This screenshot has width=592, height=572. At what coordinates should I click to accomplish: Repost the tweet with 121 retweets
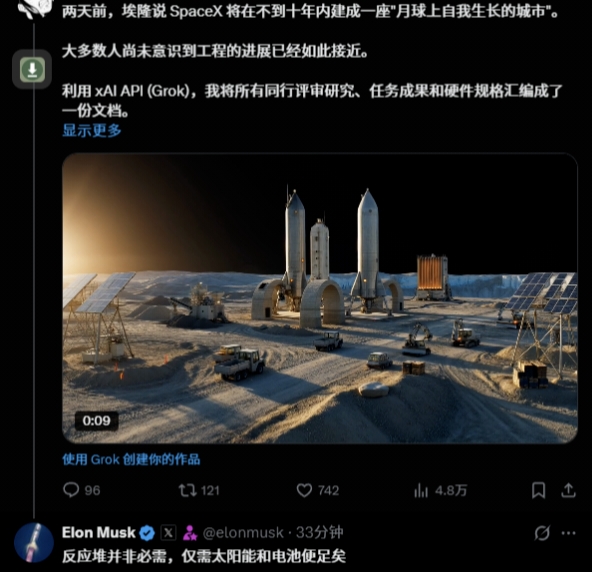(188, 490)
